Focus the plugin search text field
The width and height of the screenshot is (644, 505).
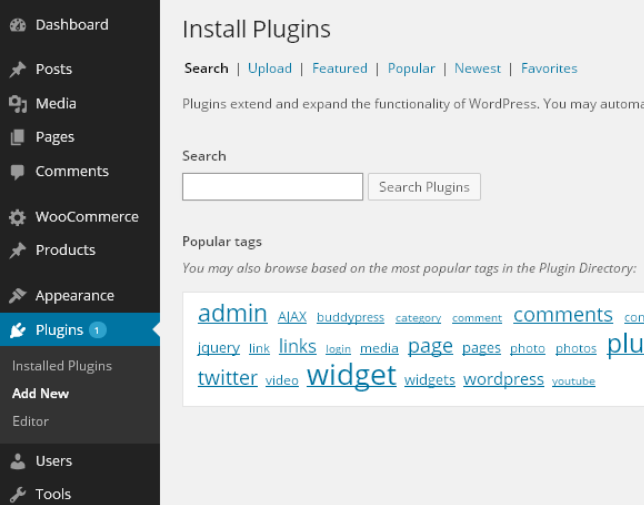click(x=272, y=187)
